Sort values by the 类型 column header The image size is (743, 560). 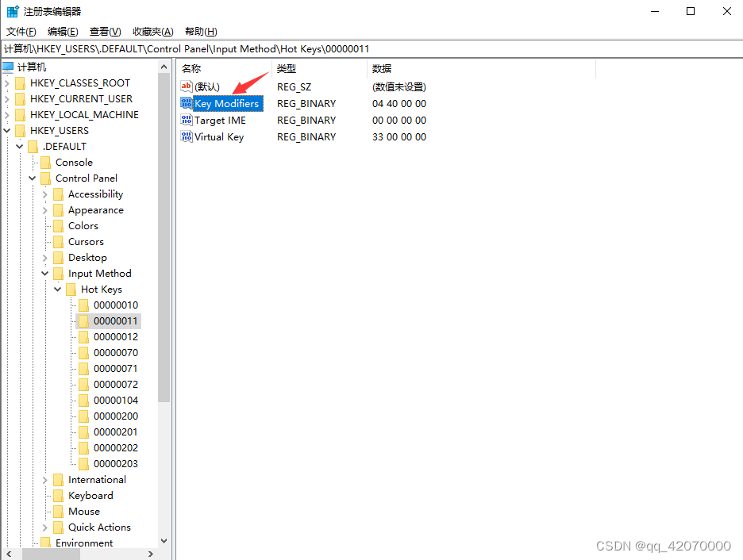point(283,68)
